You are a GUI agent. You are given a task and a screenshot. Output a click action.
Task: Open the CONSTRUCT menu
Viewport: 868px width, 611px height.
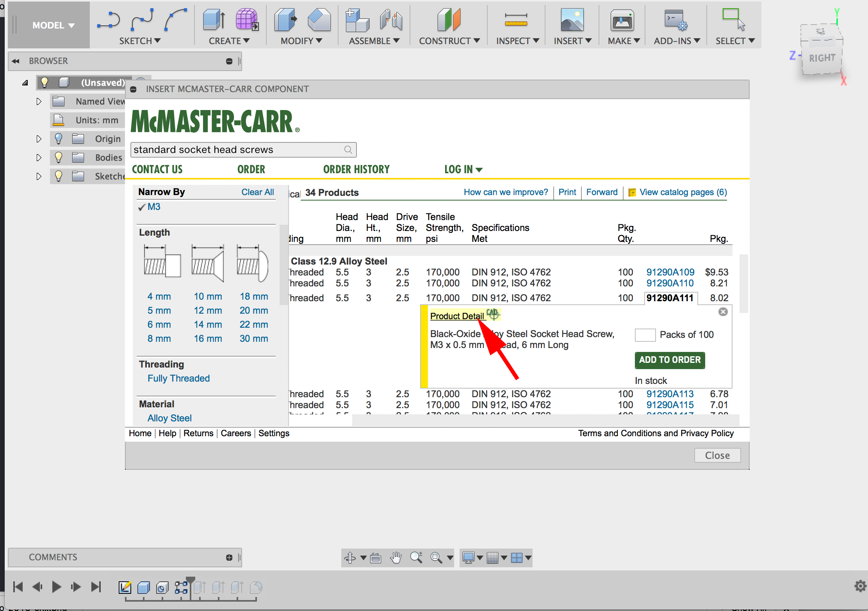449,41
